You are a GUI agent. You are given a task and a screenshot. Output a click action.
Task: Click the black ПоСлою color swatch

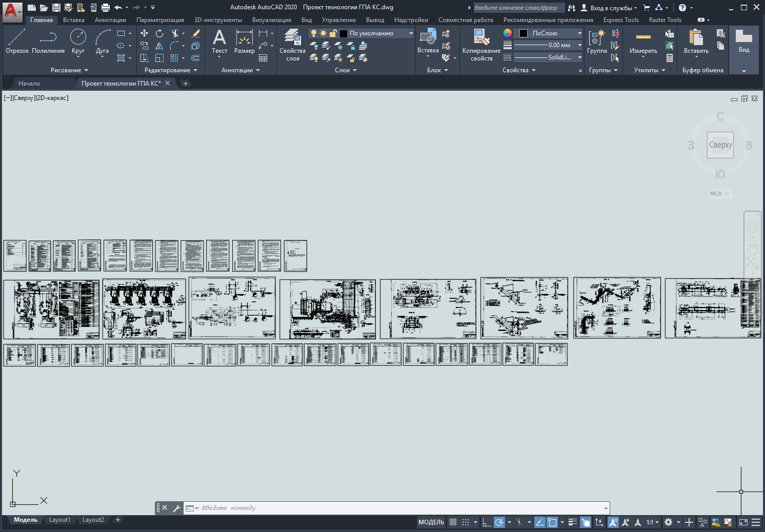524,33
